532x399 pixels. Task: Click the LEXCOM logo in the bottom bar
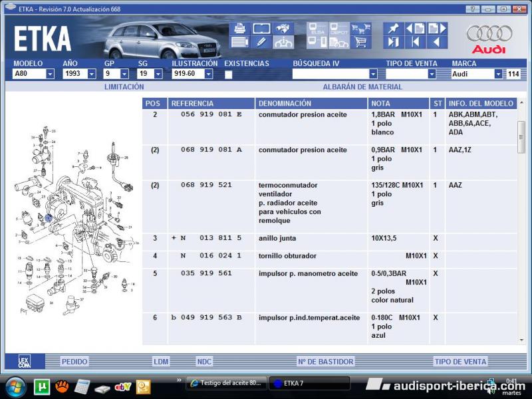[25, 361]
